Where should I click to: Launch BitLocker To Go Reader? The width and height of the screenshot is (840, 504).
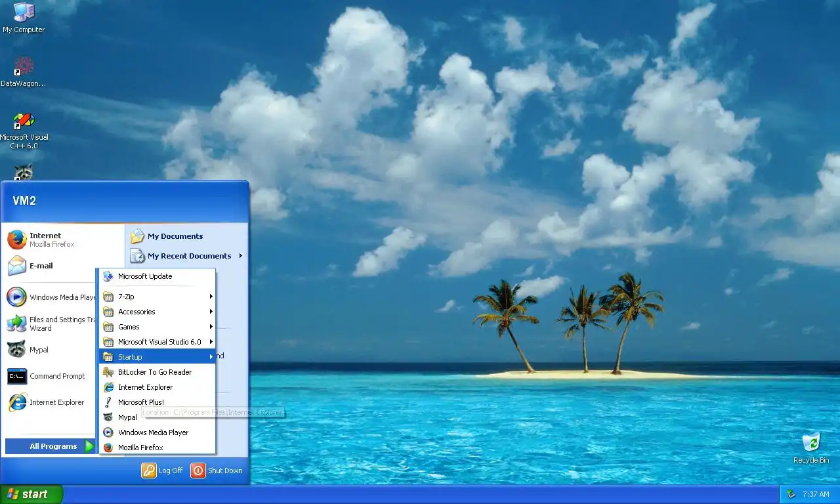click(x=157, y=372)
